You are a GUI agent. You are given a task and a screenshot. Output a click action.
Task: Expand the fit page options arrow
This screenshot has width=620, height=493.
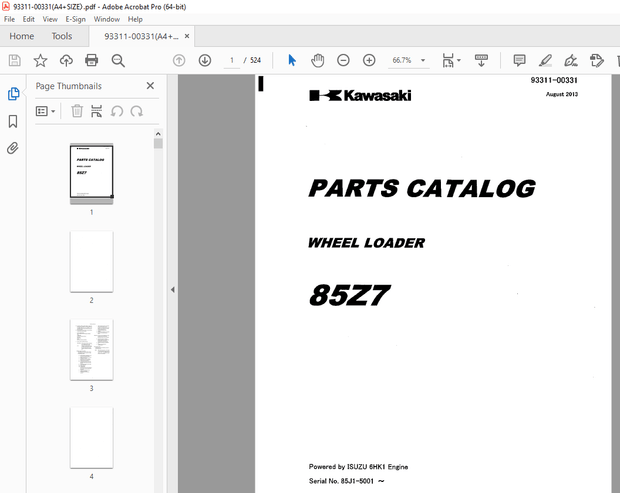coord(459,60)
